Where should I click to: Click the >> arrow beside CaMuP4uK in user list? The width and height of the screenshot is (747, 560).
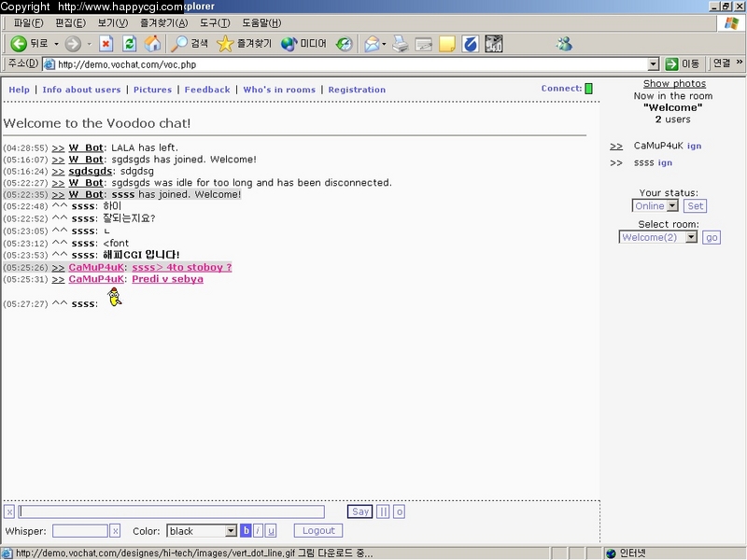(616, 147)
